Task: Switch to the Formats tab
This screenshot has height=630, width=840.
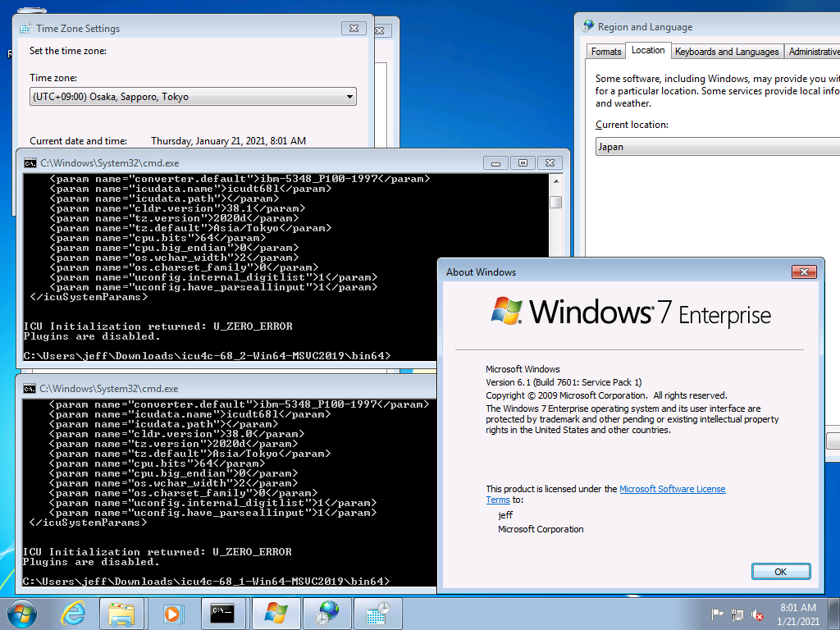Action: click(606, 52)
